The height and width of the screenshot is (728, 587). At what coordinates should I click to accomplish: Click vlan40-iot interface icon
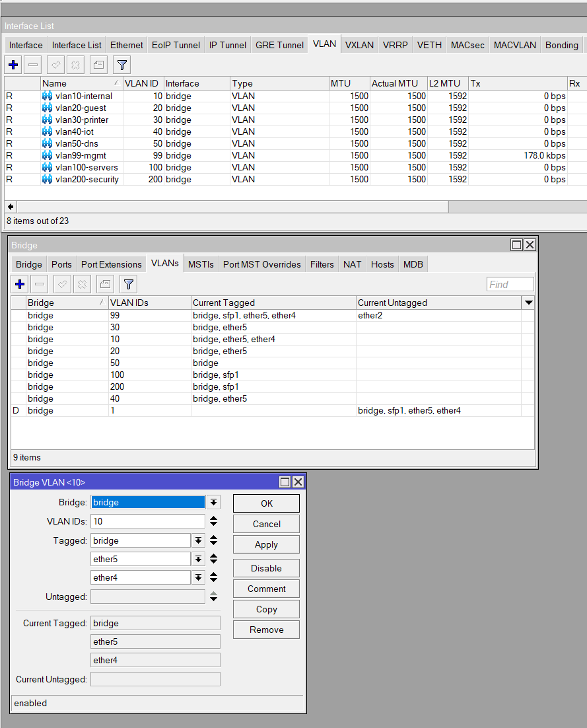tap(48, 132)
